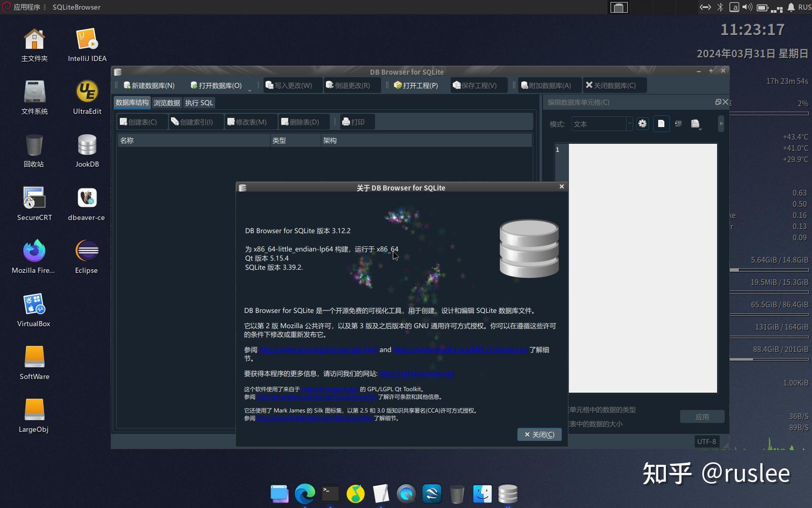Image resolution: width=812 pixels, height=508 pixels.
Task: Switch to the 浏览数据 tab
Action: click(166, 103)
